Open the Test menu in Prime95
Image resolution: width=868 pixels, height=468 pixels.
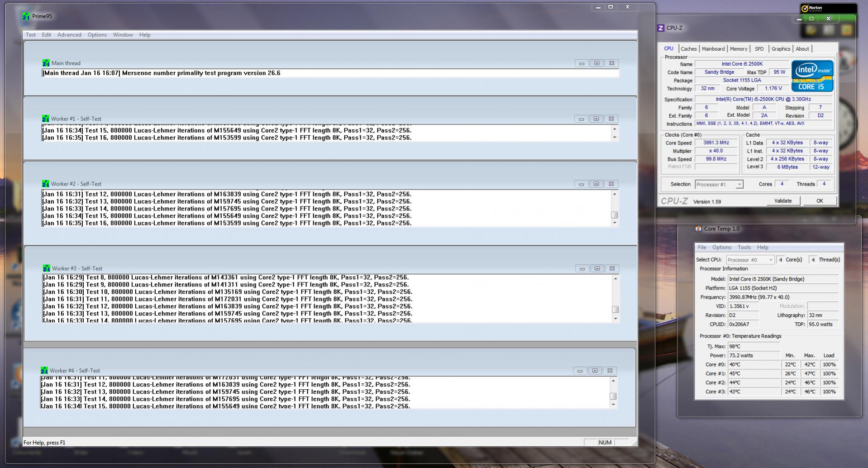(x=31, y=35)
